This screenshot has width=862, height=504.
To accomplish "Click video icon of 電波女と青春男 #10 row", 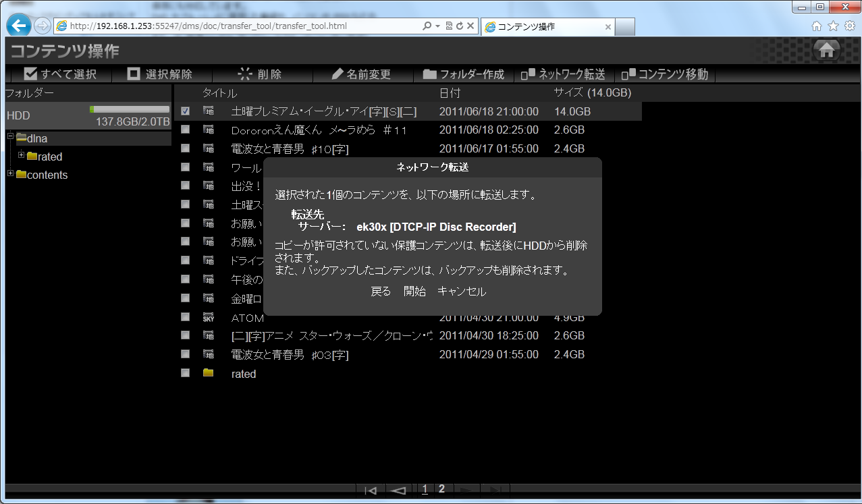I will coord(209,148).
